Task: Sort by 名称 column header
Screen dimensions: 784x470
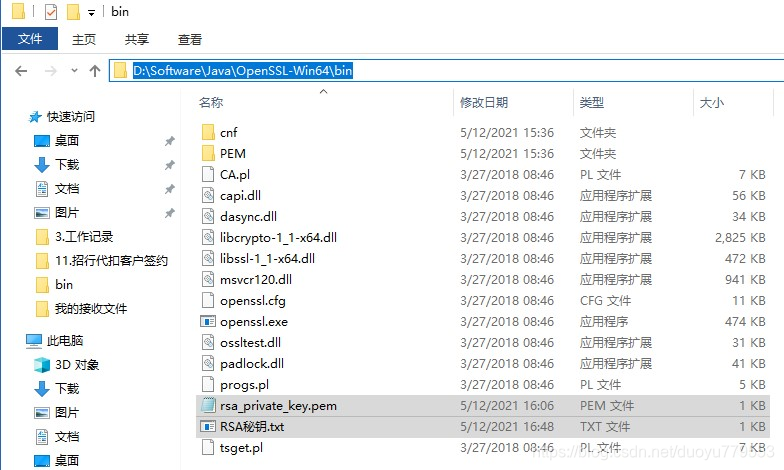Action: click(211, 102)
